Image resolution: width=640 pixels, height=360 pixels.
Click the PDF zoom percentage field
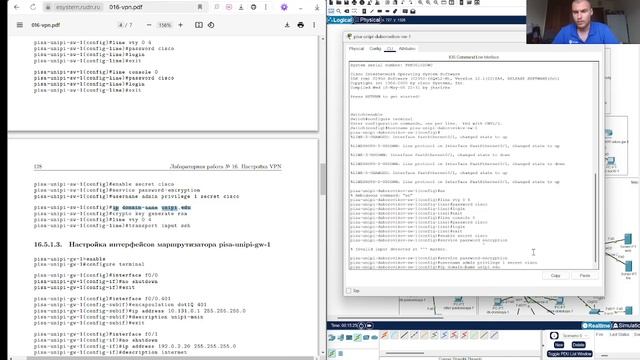(x=165, y=25)
